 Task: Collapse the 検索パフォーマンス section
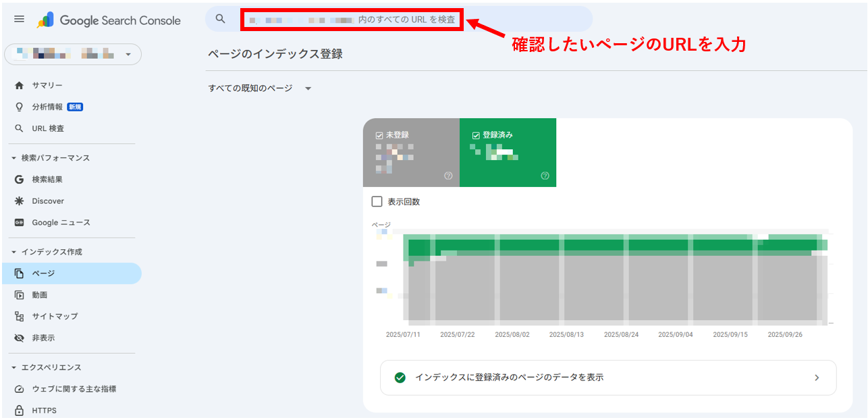(x=14, y=158)
